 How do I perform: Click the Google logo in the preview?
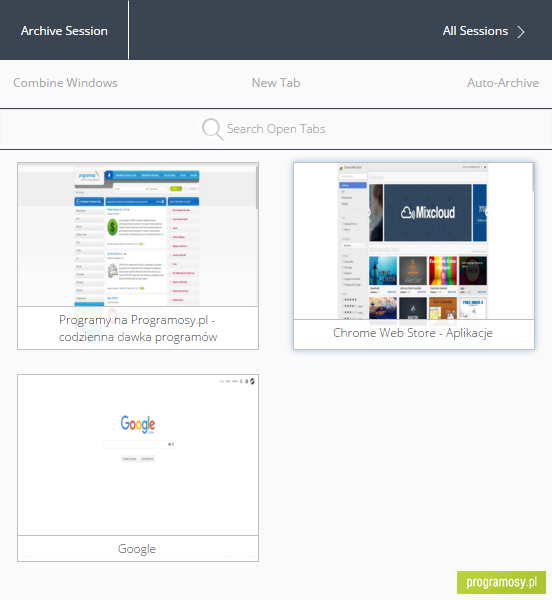[x=138, y=424]
